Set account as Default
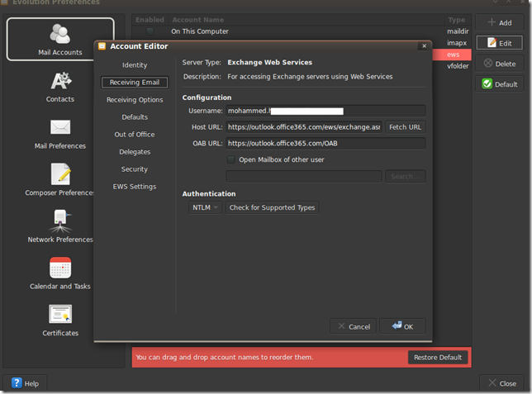532x394 pixels. click(x=500, y=83)
